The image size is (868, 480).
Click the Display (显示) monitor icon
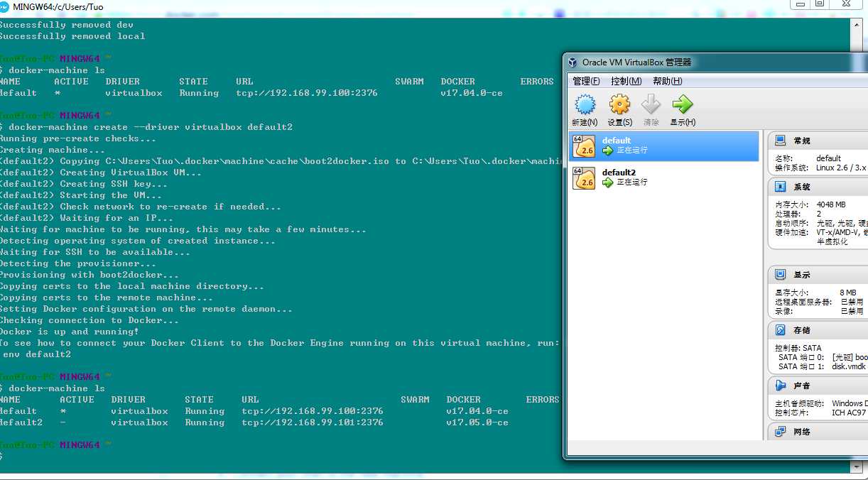[781, 274]
